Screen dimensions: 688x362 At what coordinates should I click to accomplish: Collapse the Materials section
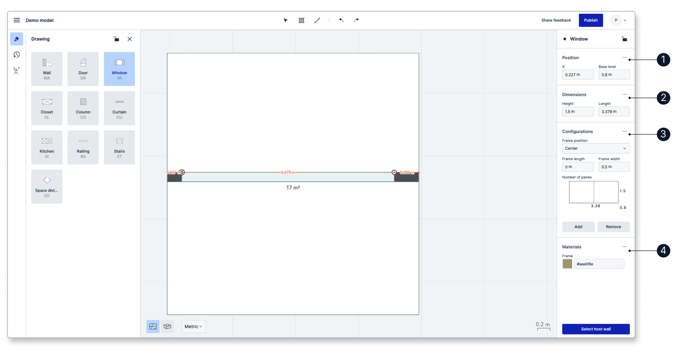pyautogui.click(x=625, y=247)
